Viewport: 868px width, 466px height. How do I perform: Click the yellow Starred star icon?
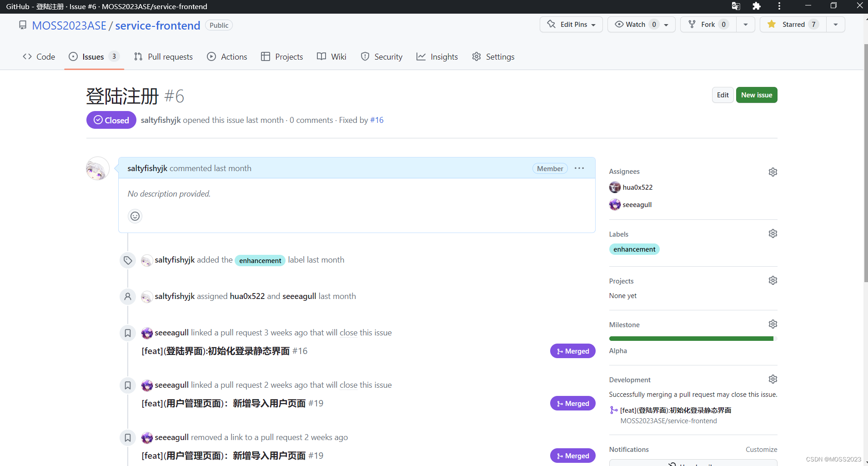coord(772,24)
